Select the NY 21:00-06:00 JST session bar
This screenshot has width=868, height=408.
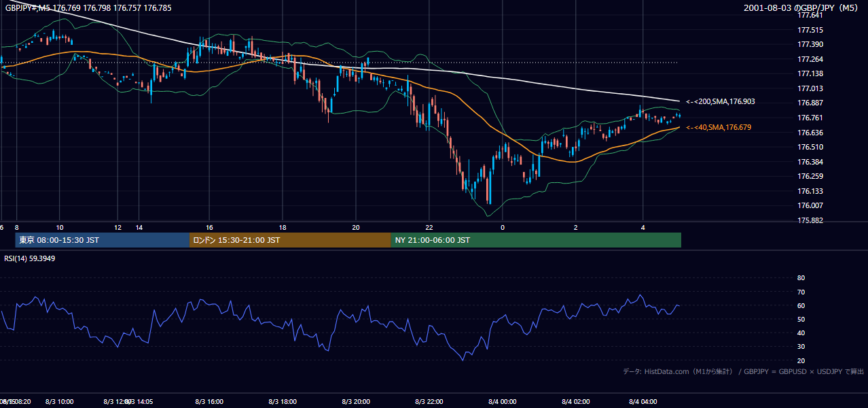tap(536, 240)
